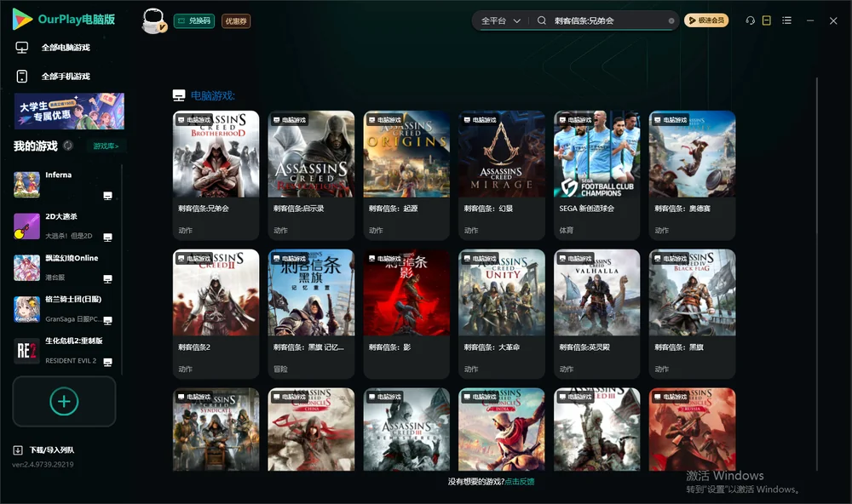Clear the search text with the x icon
The width and height of the screenshot is (852, 504).
click(x=671, y=21)
